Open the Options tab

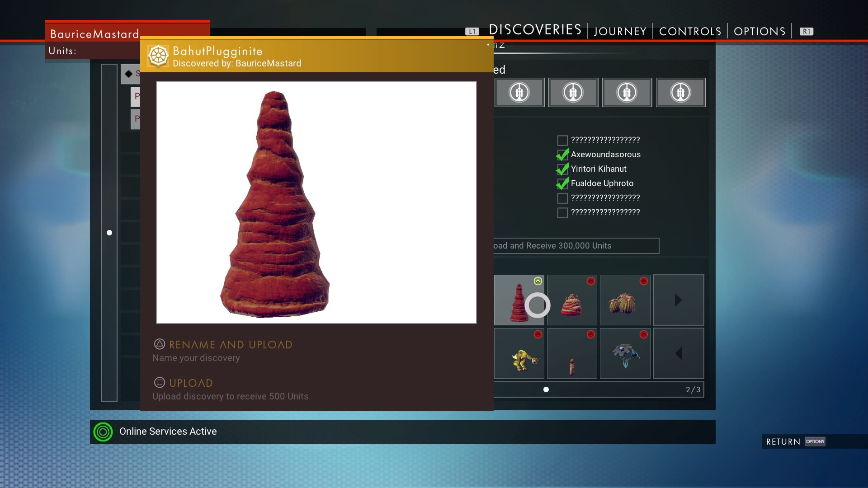click(x=759, y=31)
